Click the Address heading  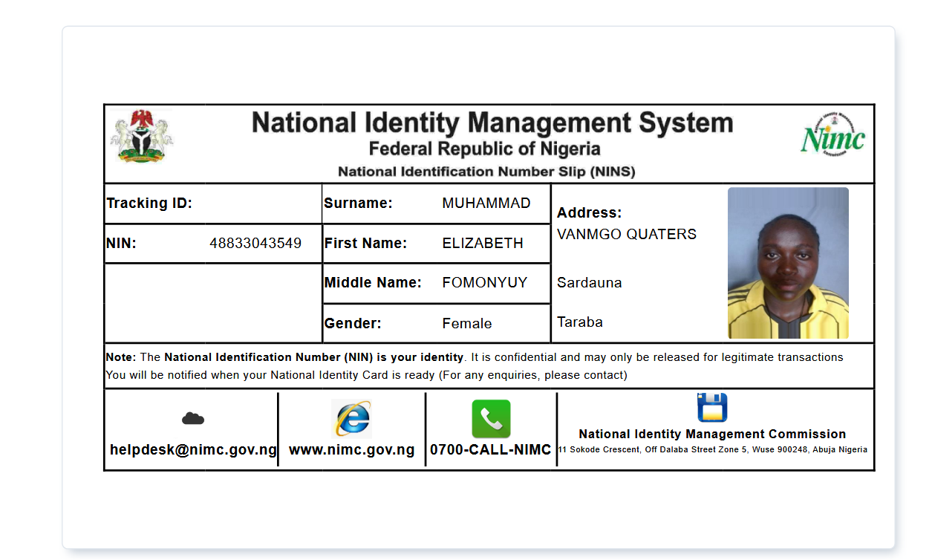[589, 212]
